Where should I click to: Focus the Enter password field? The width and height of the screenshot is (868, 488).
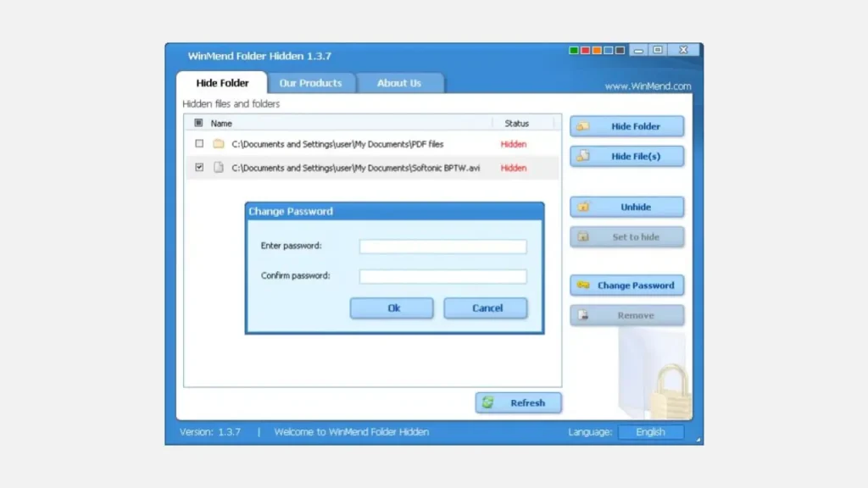click(442, 247)
